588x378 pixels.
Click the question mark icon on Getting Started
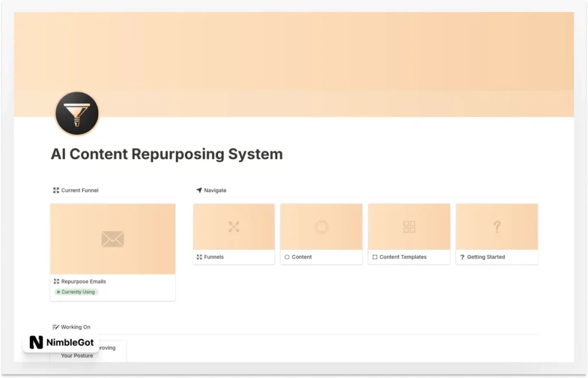pyautogui.click(x=496, y=226)
